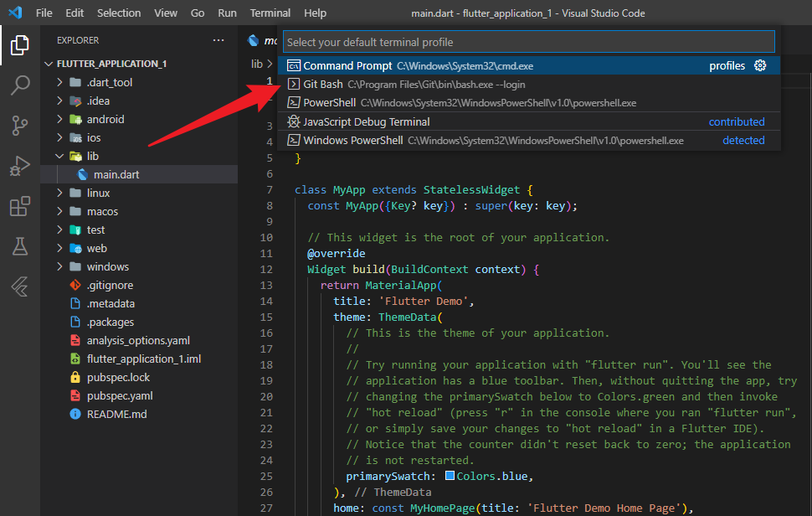812x516 pixels.
Task: Click the Command Prompt cmd icon
Action: tap(294, 66)
